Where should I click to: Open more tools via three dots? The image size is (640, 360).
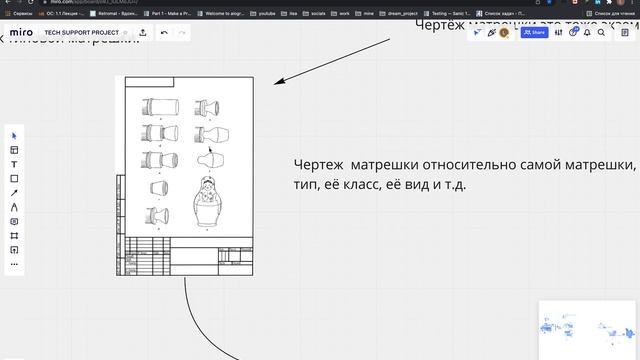pos(14,264)
